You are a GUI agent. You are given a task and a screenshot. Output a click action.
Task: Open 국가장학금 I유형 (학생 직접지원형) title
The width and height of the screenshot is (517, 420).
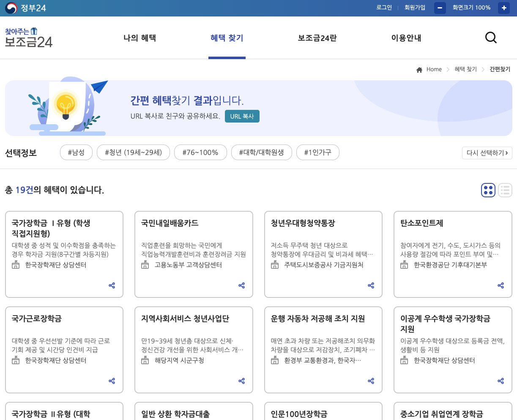pos(51,228)
